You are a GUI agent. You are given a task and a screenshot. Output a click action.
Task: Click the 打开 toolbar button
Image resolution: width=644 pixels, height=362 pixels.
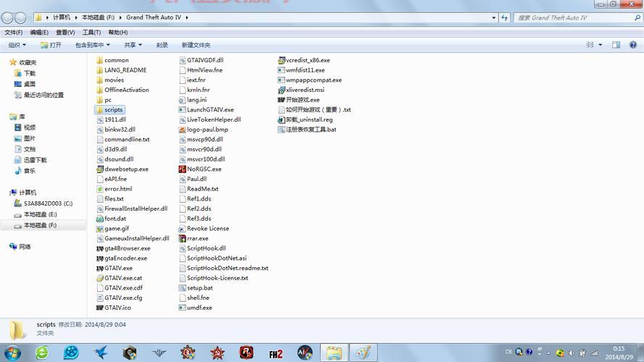pyautogui.click(x=51, y=45)
